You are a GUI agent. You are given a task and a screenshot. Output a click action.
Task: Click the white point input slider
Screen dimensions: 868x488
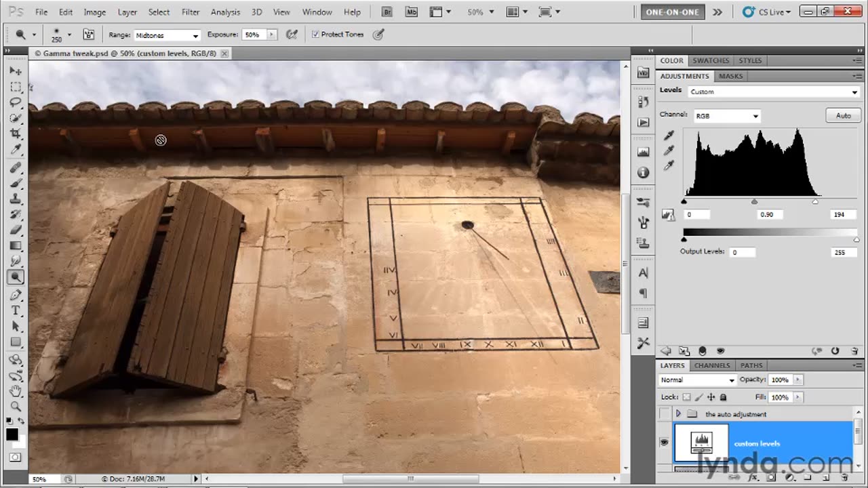815,202
